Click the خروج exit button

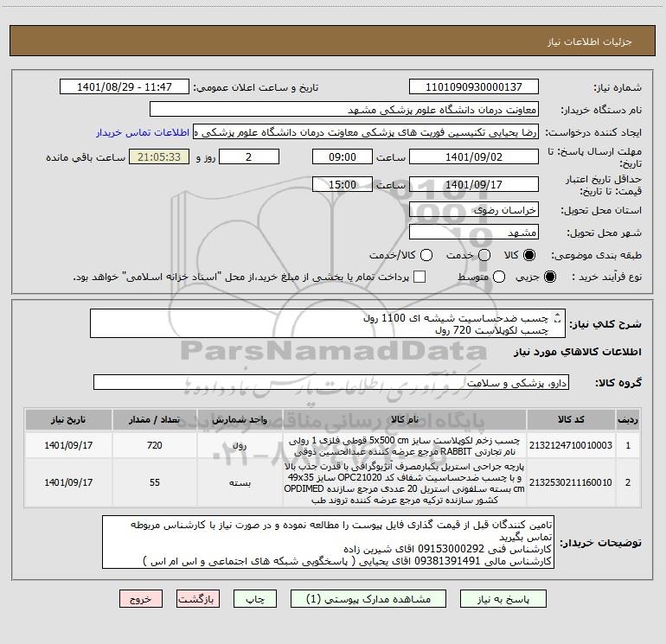point(141,598)
